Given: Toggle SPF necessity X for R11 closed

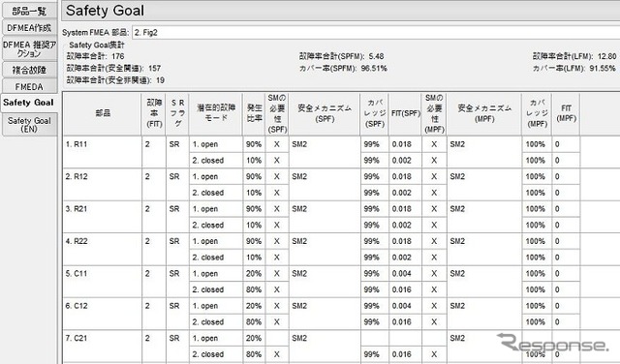Looking at the screenshot, I should tap(277, 161).
